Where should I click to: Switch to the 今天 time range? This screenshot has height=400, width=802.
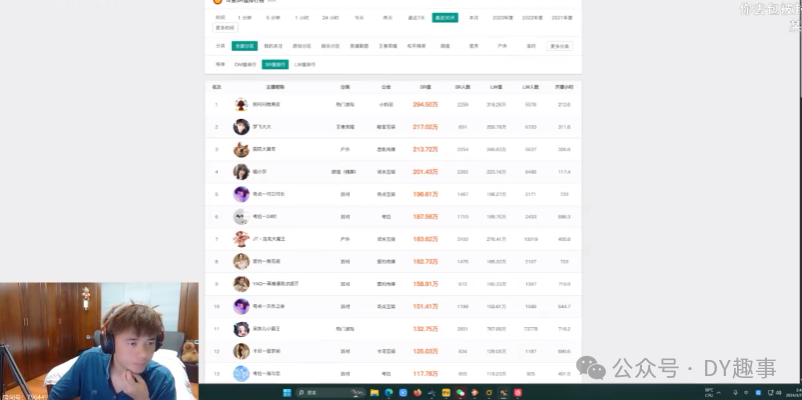(359, 18)
